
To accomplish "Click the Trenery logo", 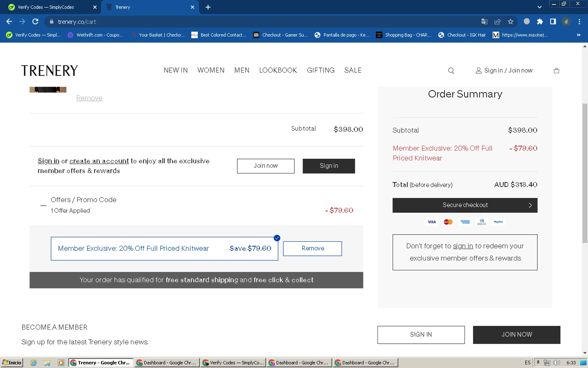I will [x=50, y=71].
